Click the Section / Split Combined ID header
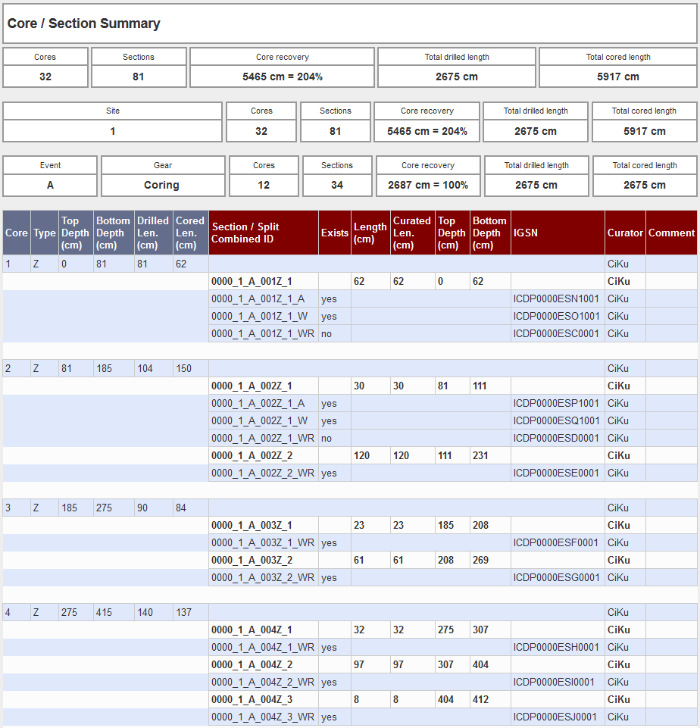Screen dimensions: 700x728 tap(245, 233)
